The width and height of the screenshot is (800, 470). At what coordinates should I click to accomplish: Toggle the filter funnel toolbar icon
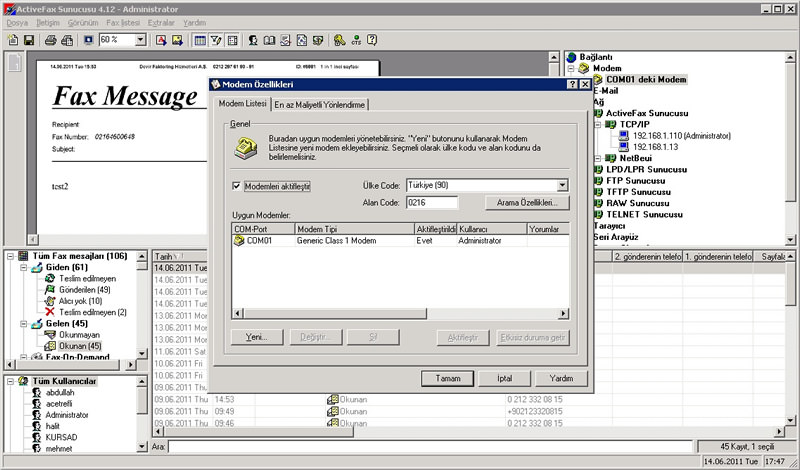(216, 40)
